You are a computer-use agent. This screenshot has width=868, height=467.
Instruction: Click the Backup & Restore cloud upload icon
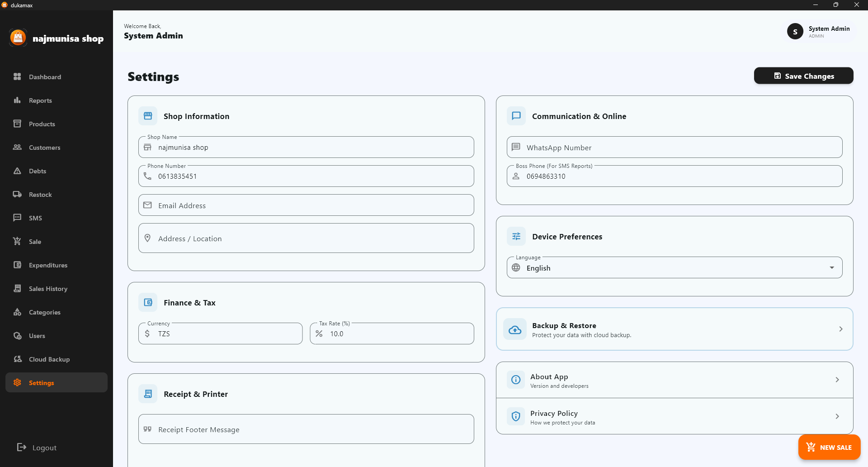point(515,329)
